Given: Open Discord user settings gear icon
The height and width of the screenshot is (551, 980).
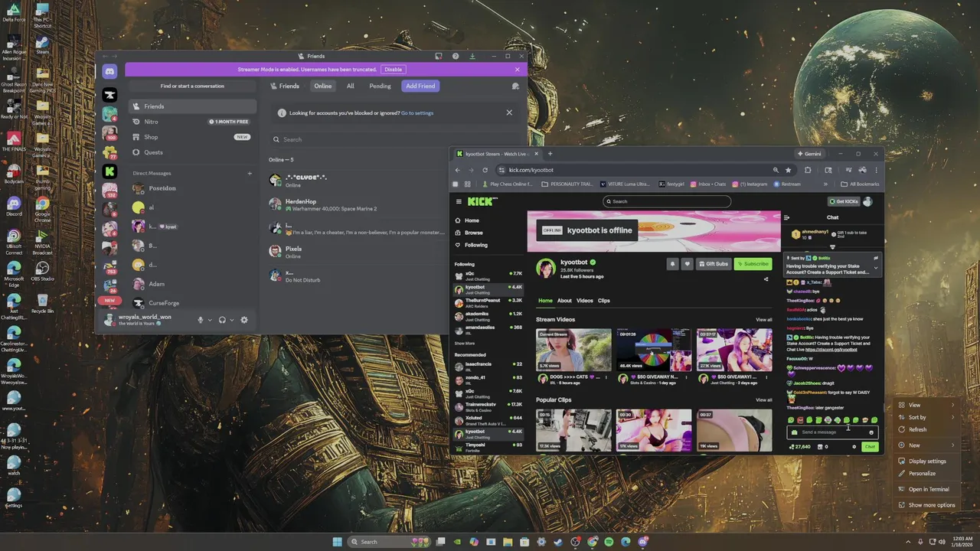Looking at the screenshot, I should click(x=244, y=320).
